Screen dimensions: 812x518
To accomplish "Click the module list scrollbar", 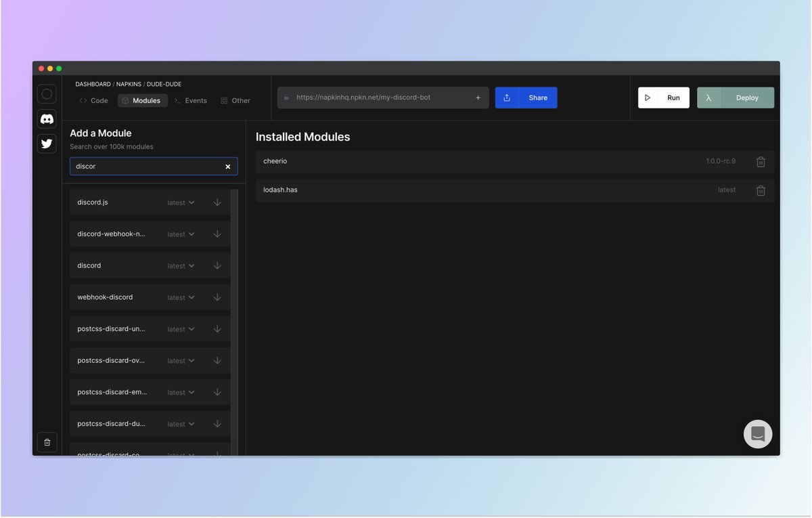I will point(234,322).
